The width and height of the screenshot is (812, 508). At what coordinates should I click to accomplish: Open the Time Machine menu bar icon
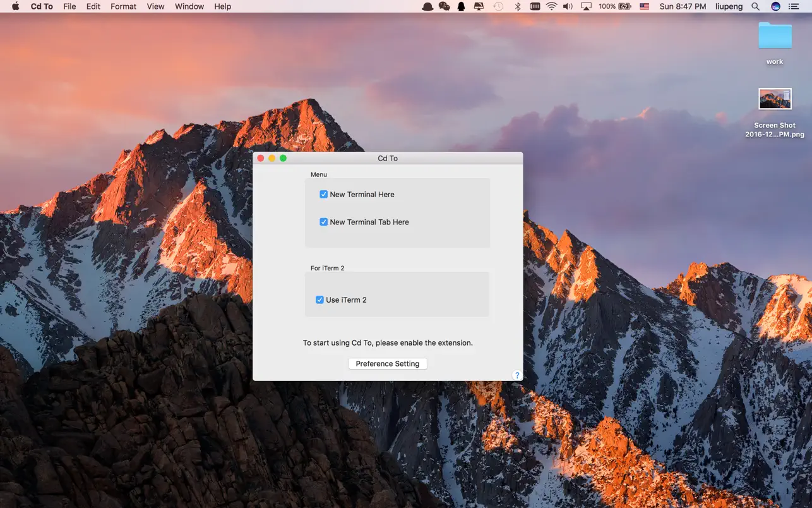point(498,6)
